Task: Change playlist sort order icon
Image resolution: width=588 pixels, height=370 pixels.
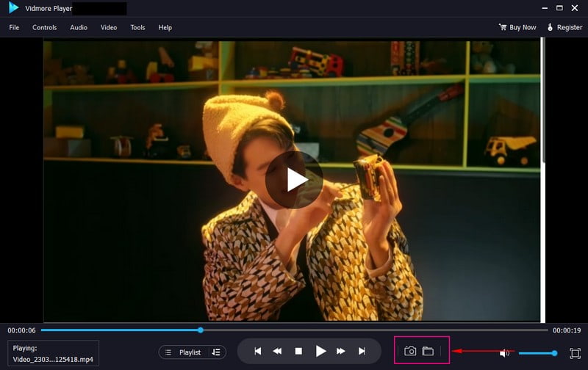Action: coord(215,352)
